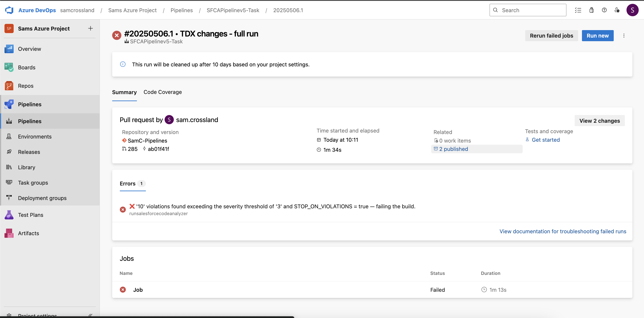The width and height of the screenshot is (644, 318).
Task: Switch to the Code Coverage tab
Action: coord(162,92)
